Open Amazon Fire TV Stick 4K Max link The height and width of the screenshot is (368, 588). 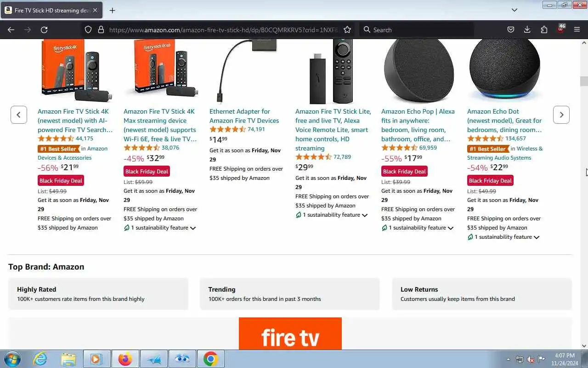[160, 125]
